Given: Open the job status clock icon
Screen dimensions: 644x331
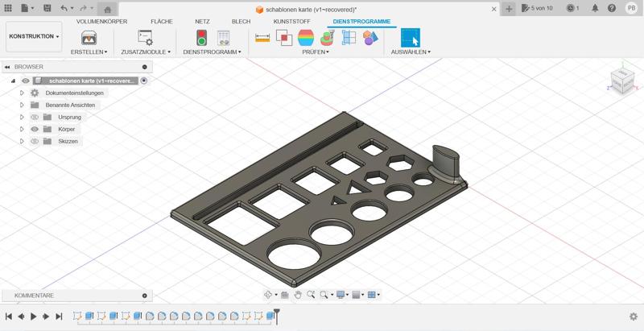Looking at the screenshot, I should (x=572, y=8).
